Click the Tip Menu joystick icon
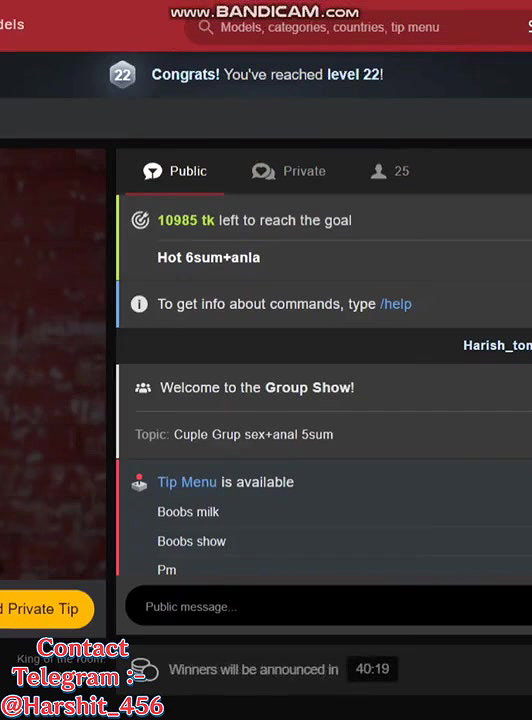The width and height of the screenshot is (532, 720). (140, 483)
